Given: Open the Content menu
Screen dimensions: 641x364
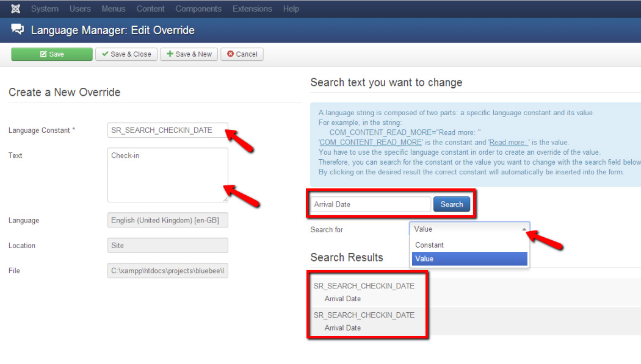Looking at the screenshot, I should pos(150,9).
